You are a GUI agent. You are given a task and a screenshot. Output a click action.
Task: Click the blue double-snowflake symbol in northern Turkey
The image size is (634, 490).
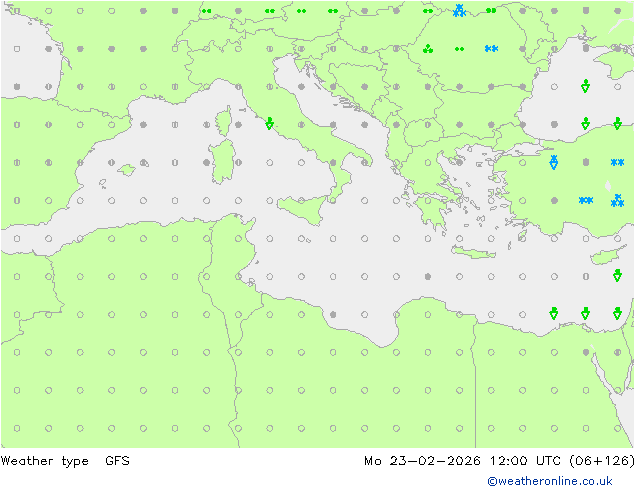tap(617, 163)
